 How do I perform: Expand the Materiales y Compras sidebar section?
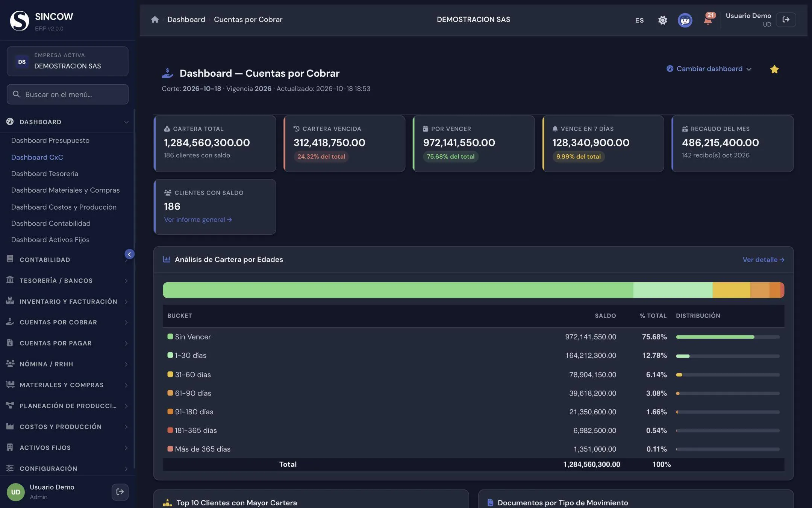67,385
